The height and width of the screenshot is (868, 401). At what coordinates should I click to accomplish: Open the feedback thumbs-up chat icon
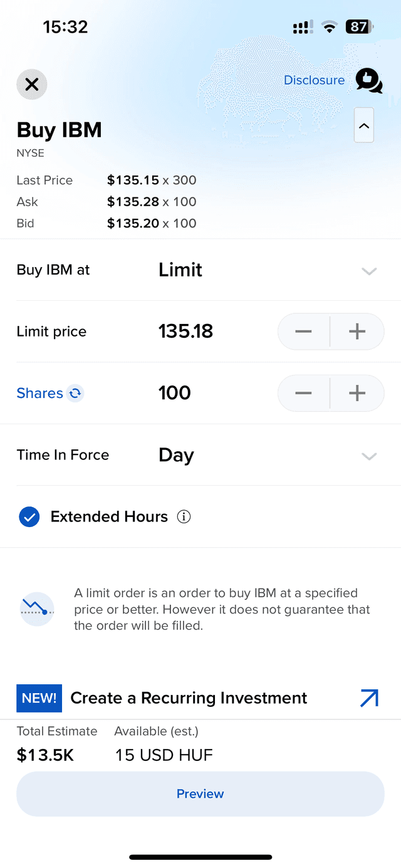pyautogui.click(x=368, y=81)
